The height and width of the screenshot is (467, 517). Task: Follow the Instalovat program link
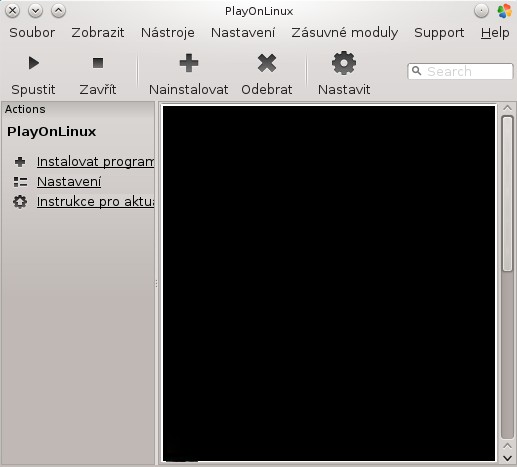(95, 162)
